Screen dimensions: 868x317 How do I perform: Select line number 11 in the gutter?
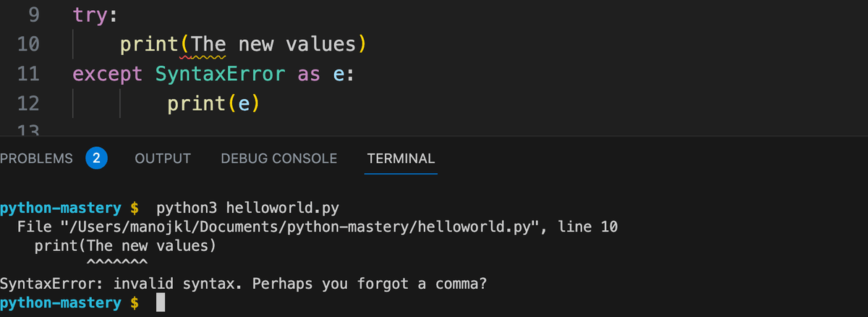click(x=30, y=75)
